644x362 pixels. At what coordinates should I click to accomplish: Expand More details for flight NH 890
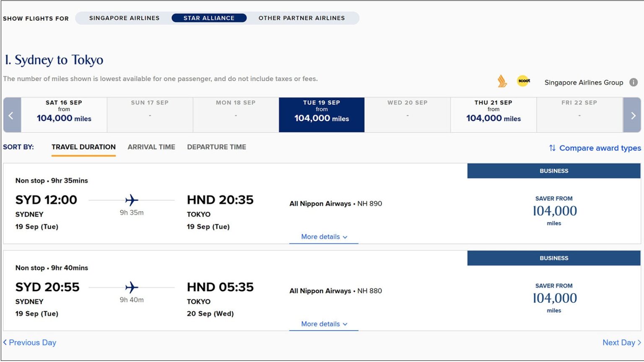click(323, 237)
